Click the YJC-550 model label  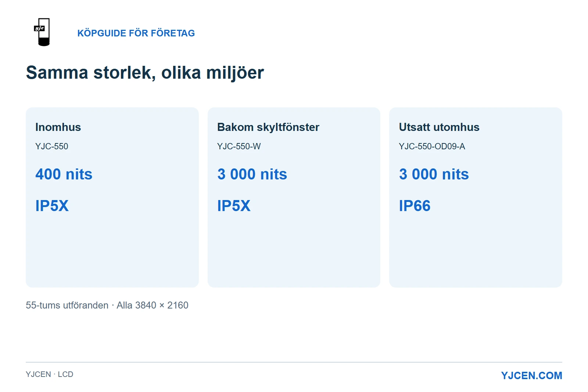[x=52, y=146]
